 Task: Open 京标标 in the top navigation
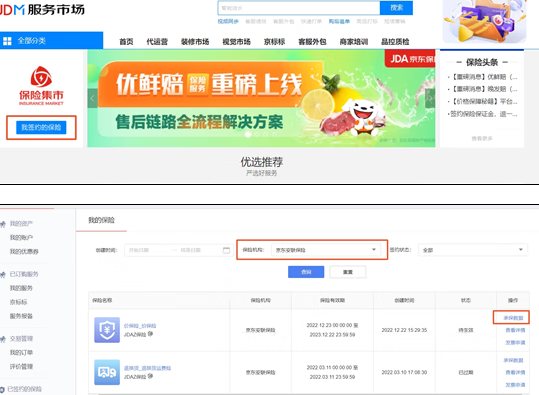coord(274,42)
